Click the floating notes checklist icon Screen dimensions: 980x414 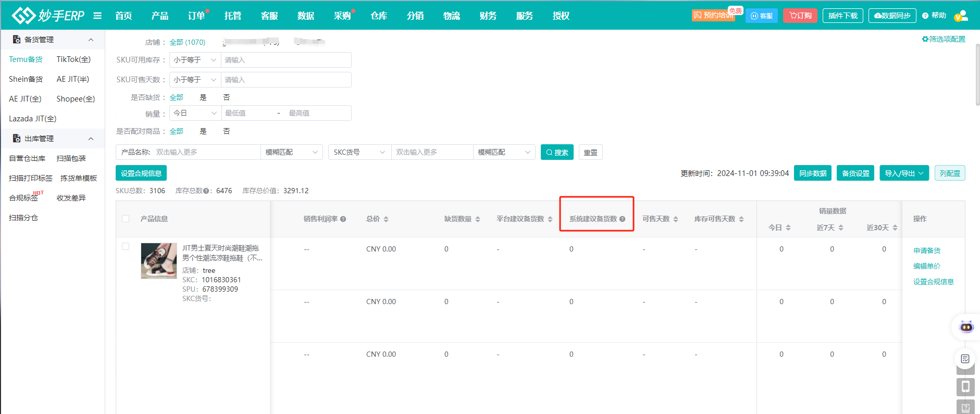pyautogui.click(x=965, y=359)
